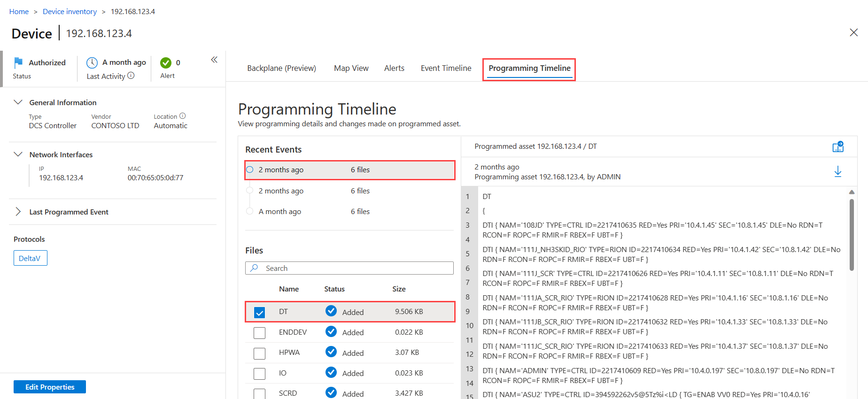Image resolution: width=868 pixels, height=399 pixels.
Task: Click the MAC address 00:70:65:05:0d:77
Action: coord(155,177)
